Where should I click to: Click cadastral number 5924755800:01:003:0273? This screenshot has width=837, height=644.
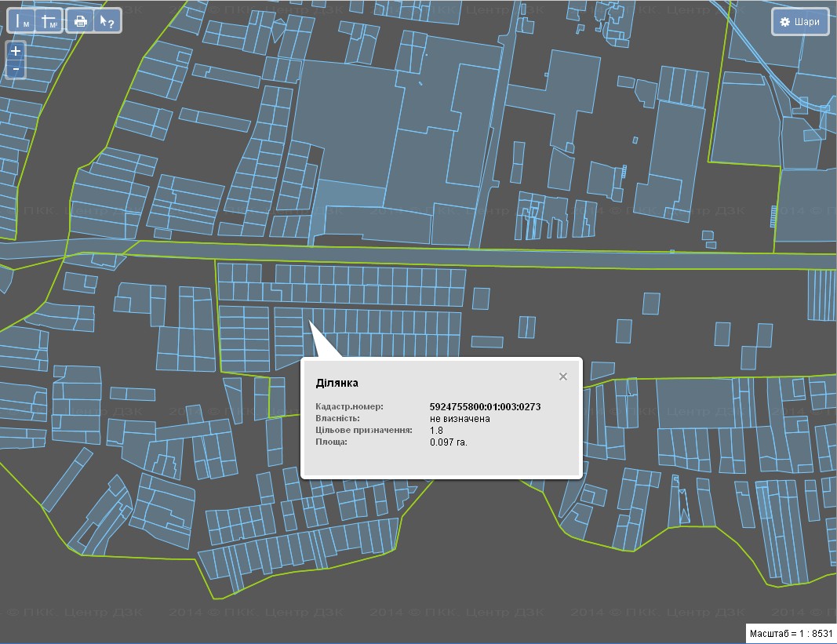coord(485,407)
